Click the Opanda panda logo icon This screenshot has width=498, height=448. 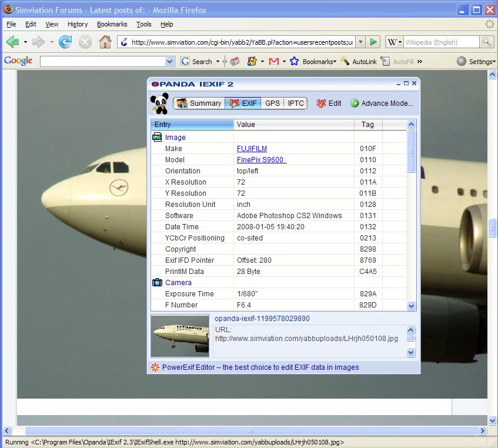(x=159, y=103)
